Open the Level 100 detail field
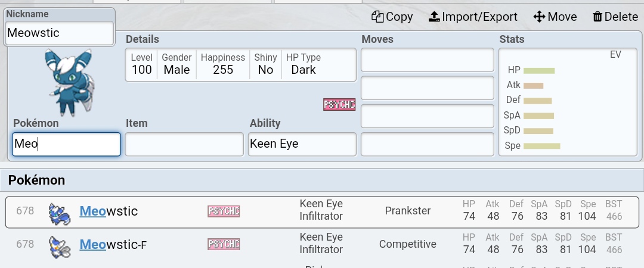The image size is (644, 268). pos(142,64)
